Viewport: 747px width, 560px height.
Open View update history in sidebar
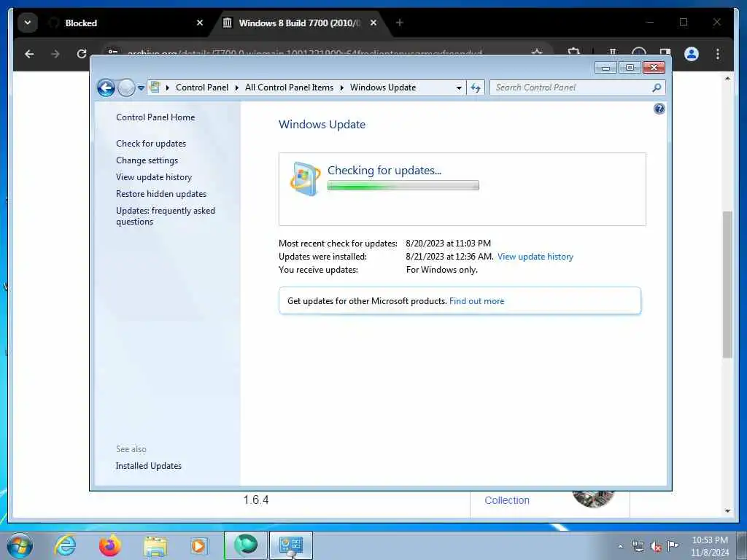(x=154, y=177)
